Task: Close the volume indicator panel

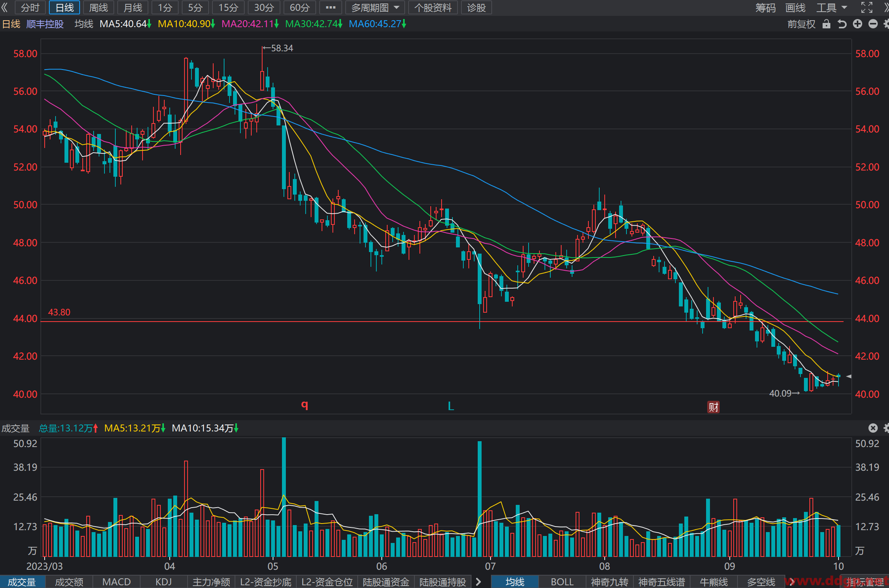Action: (873, 428)
